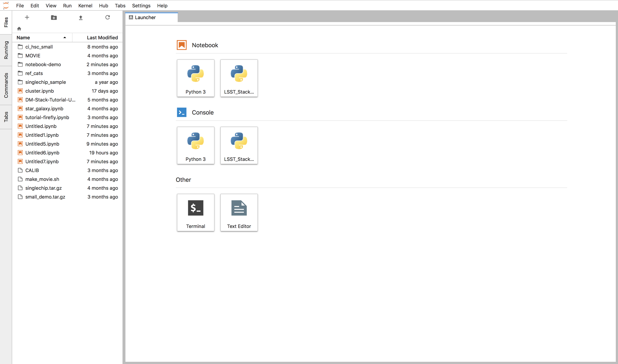The image size is (618, 364).
Task: Launch Python 3 Notebook
Action: coord(196,78)
